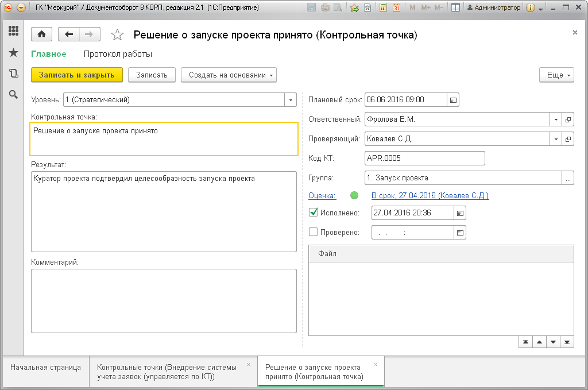588x390 pixels.
Task: Move file up arrow button
Action: click(540, 342)
